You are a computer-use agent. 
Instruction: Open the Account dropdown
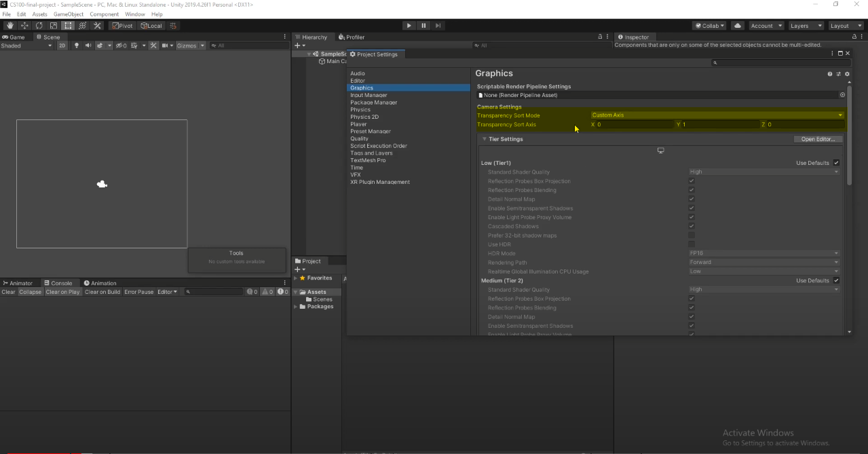[766, 26]
